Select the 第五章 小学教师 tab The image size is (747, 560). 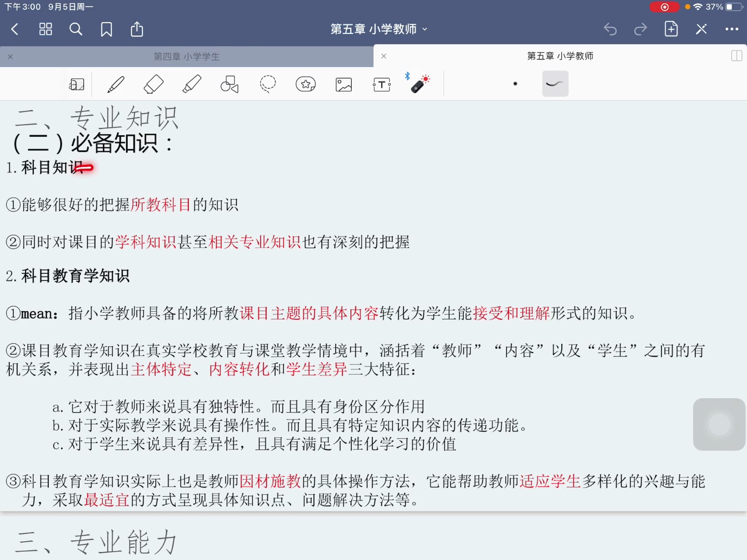[x=560, y=56]
